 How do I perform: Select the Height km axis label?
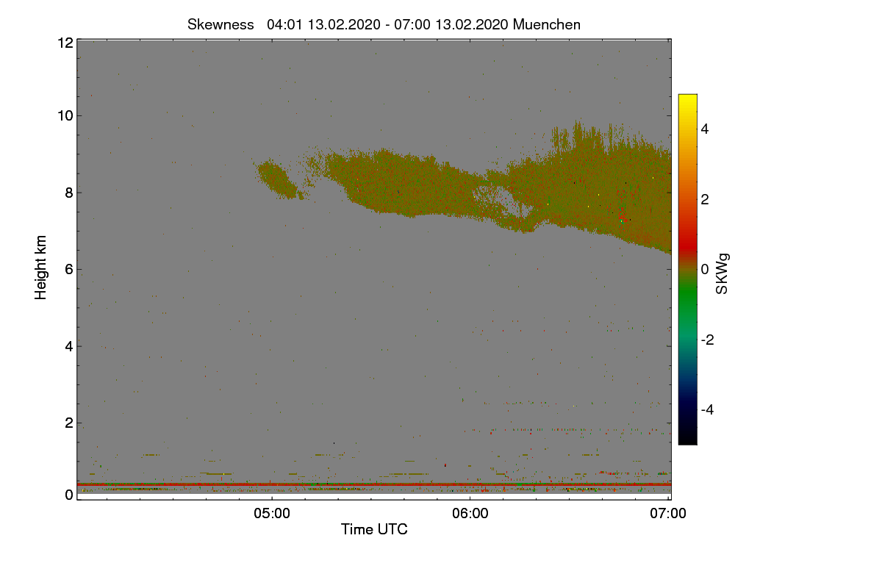click(x=41, y=267)
